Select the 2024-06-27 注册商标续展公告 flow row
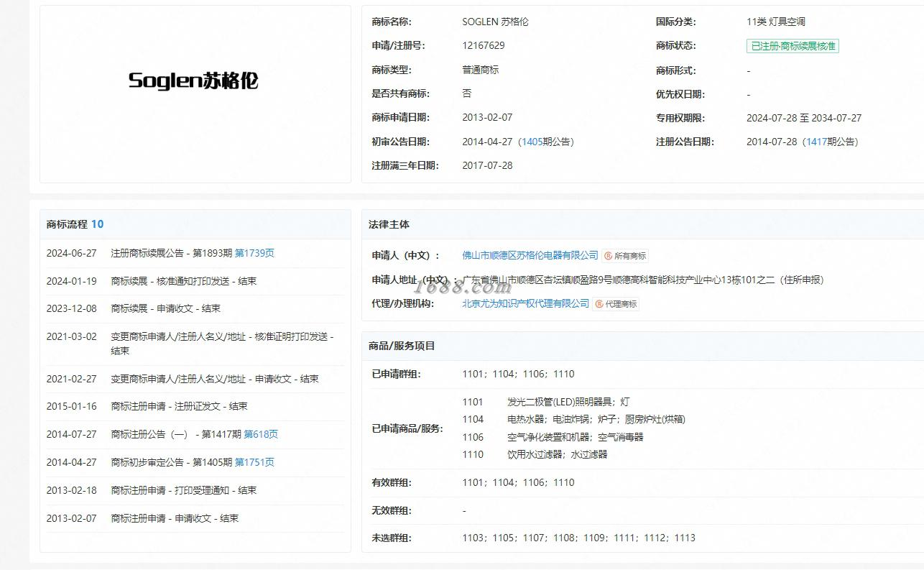This screenshot has width=924, height=570. click(195, 253)
